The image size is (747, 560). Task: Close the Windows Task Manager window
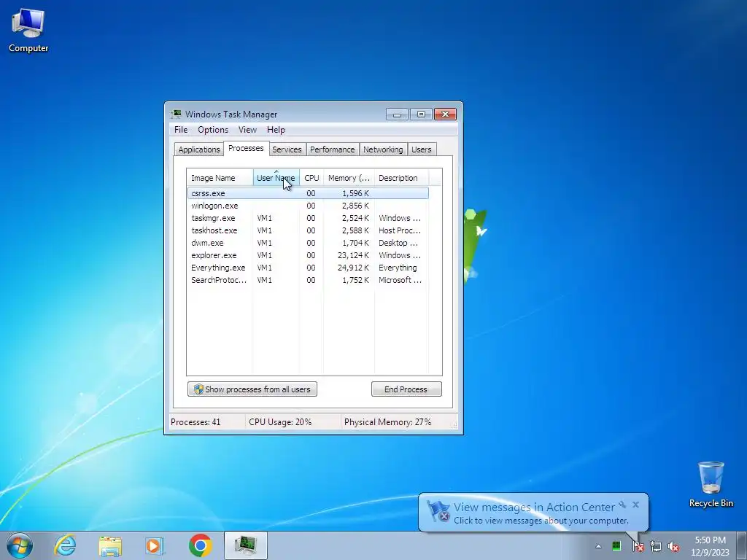445,114
